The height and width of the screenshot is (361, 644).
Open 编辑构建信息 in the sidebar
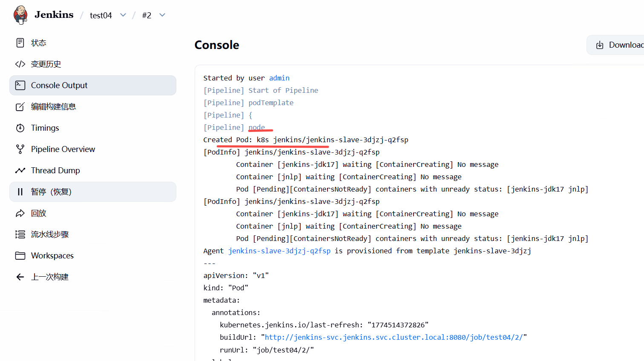[x=93, y=106]
